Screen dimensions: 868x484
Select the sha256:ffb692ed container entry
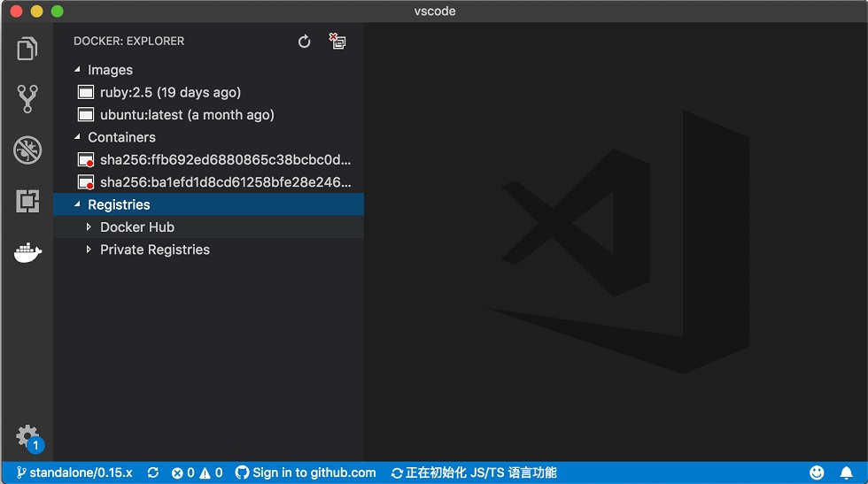coord(209,160)
